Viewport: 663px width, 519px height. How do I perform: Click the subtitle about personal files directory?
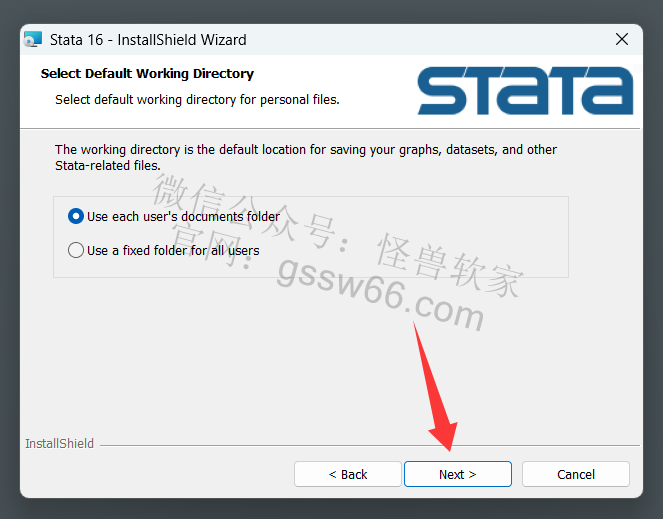[197, 100]
